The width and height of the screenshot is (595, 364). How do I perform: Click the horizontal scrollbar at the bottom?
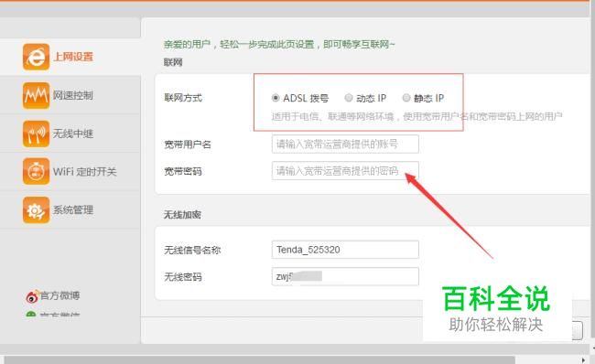tap(259, 359)
